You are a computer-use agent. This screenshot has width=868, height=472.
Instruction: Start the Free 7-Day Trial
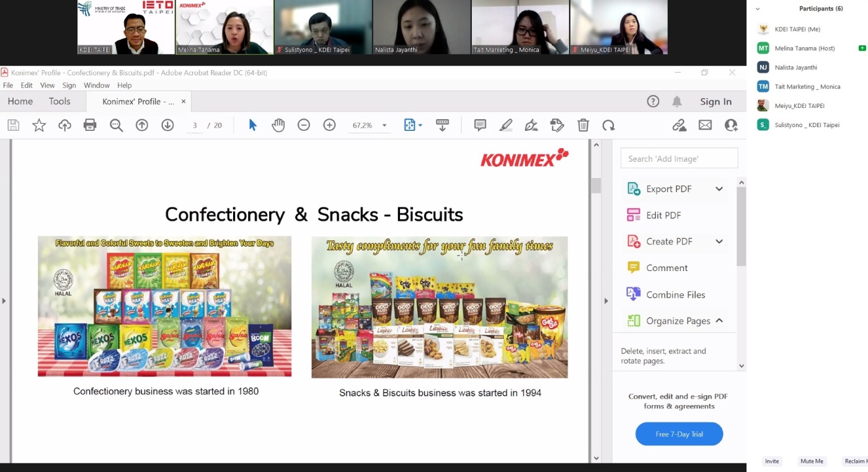tap(679, 434)
